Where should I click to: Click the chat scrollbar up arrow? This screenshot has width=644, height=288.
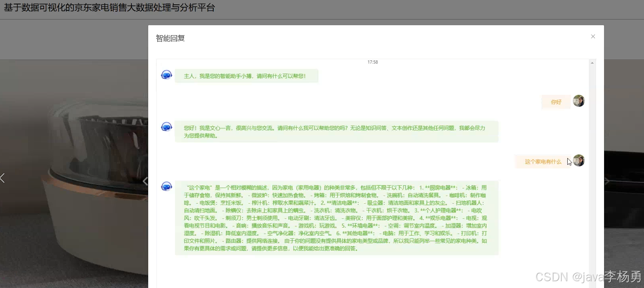coord(592,63)
